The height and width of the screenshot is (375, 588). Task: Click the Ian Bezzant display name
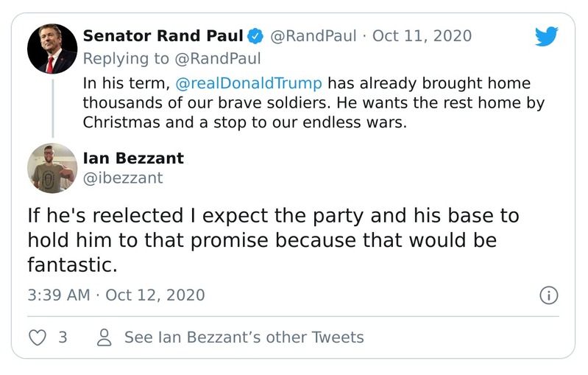point(133,158)
